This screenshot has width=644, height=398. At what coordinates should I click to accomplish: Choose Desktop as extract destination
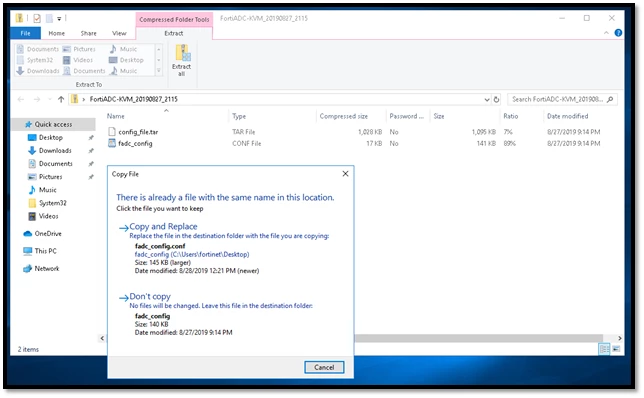[126, 60]
